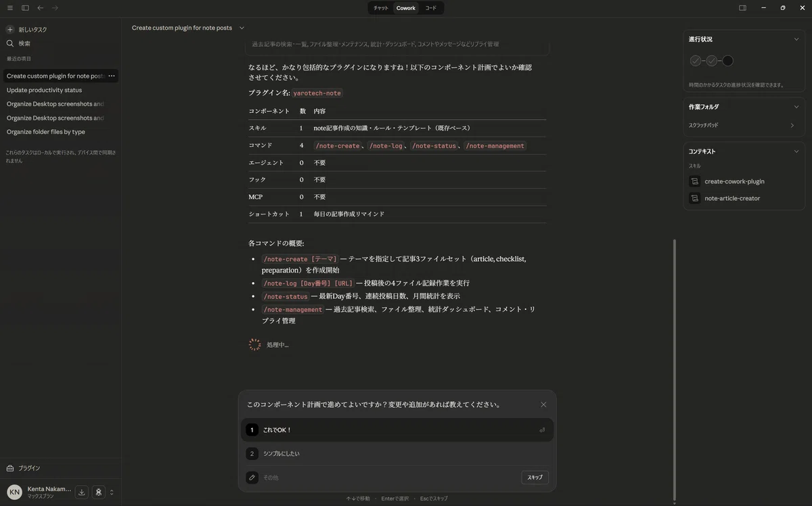
Task: Toggle the left sidebar panel icon
Action: tap(25, 8)
